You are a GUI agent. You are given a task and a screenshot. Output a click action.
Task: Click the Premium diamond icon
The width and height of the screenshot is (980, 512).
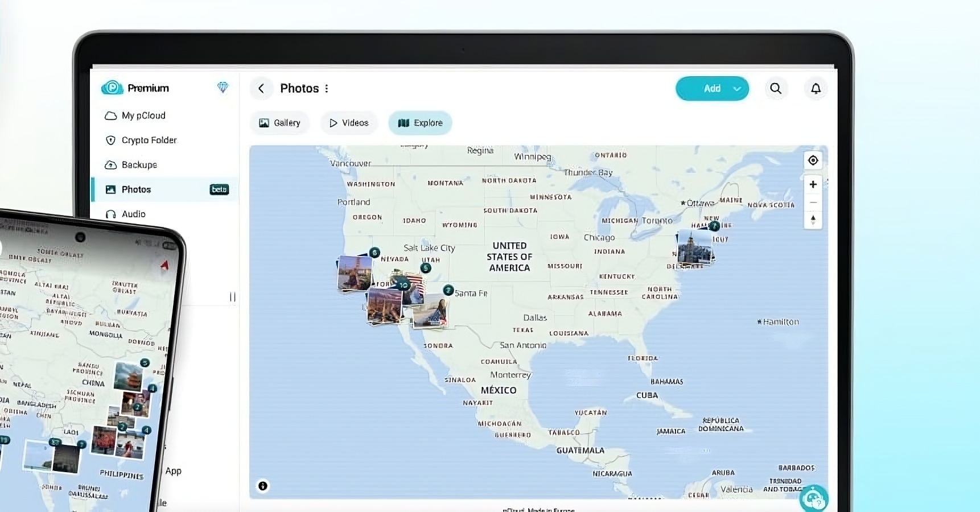point(223,87)
